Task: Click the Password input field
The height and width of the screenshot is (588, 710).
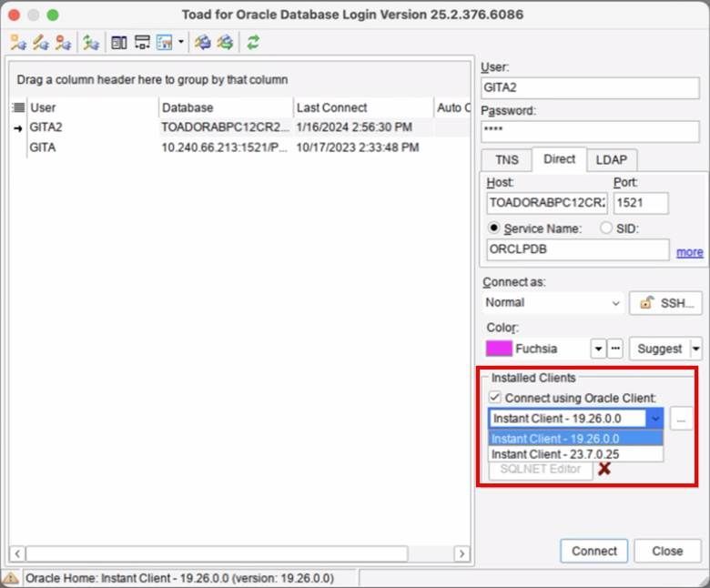Action: pos(590,131)
